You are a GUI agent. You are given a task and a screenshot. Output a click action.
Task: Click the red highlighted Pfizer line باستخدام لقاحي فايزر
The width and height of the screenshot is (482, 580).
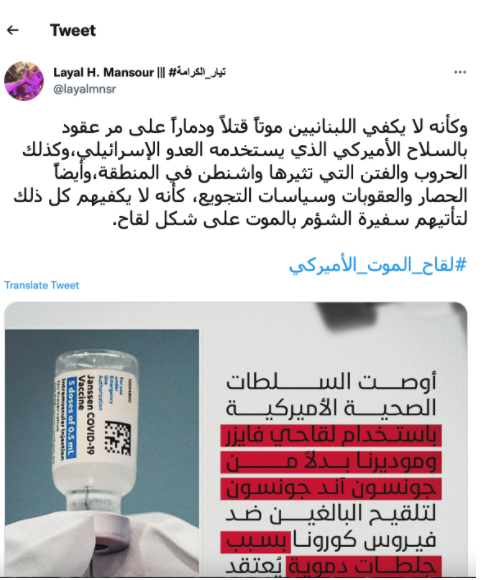(331, 435)
